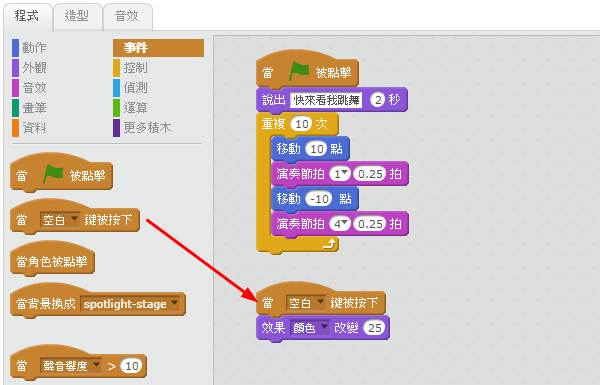Open the 空白 key dropdown in the script area block
Viewport: 600px width, 385px height.
306,303
